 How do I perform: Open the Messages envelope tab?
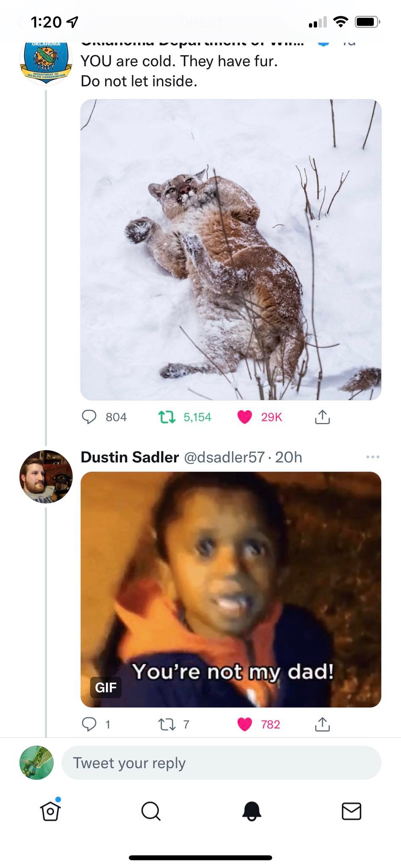pos(351,811)
